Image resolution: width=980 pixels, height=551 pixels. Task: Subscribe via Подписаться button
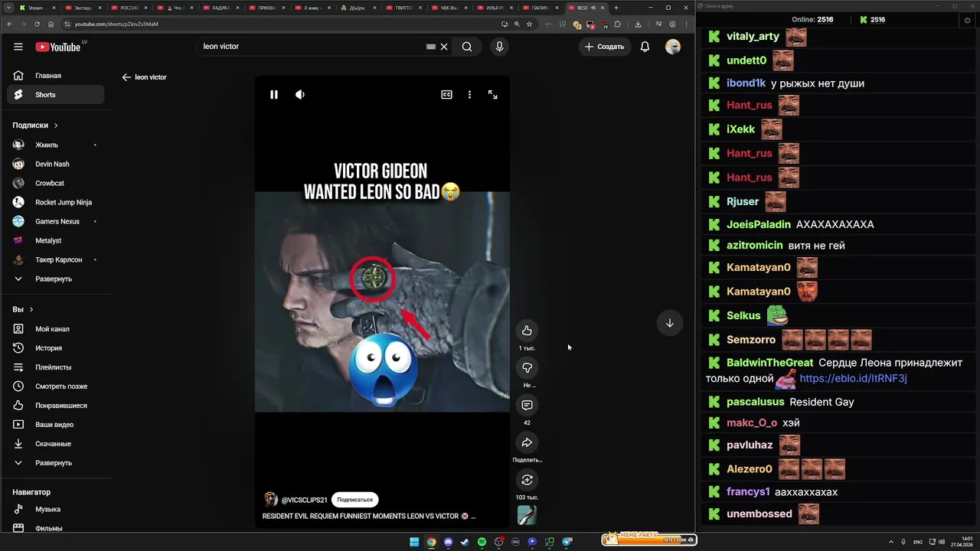click(355, 500)
